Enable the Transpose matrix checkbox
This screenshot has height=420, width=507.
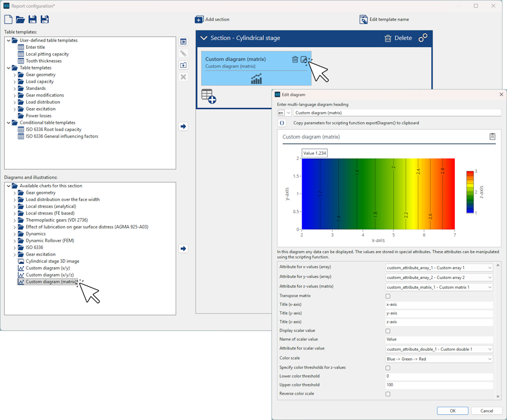[x=388, y=296]
